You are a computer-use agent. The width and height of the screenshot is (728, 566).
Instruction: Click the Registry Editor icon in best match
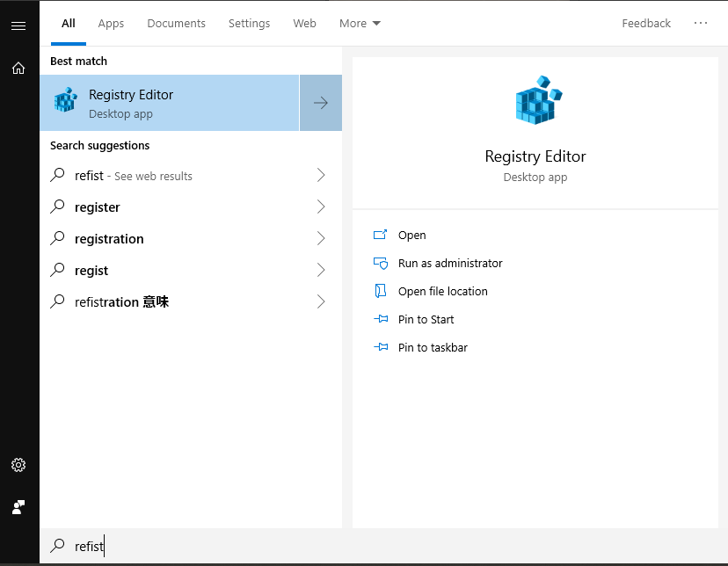[65, 99]
